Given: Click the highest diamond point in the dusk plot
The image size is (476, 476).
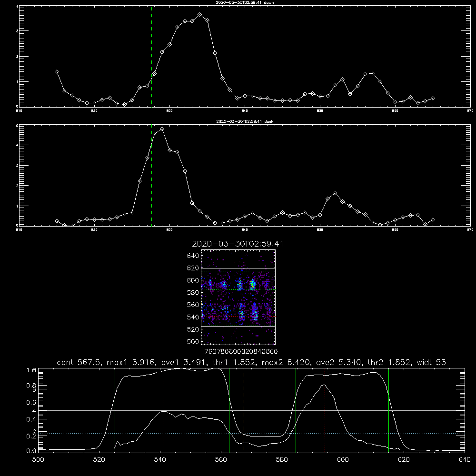Looking at the screenshot, I should pyautogui.click(x=162, y=129).
